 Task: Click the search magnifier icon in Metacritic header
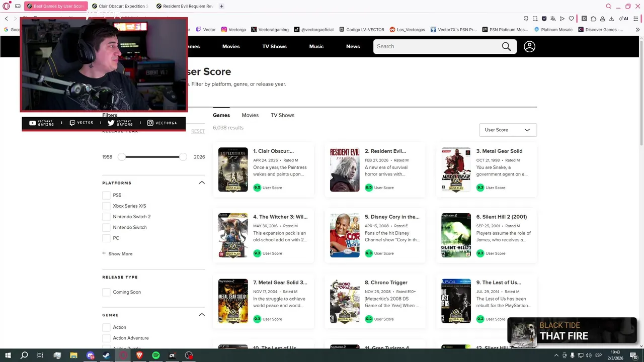pyautogui.click(x=506, y=46)
